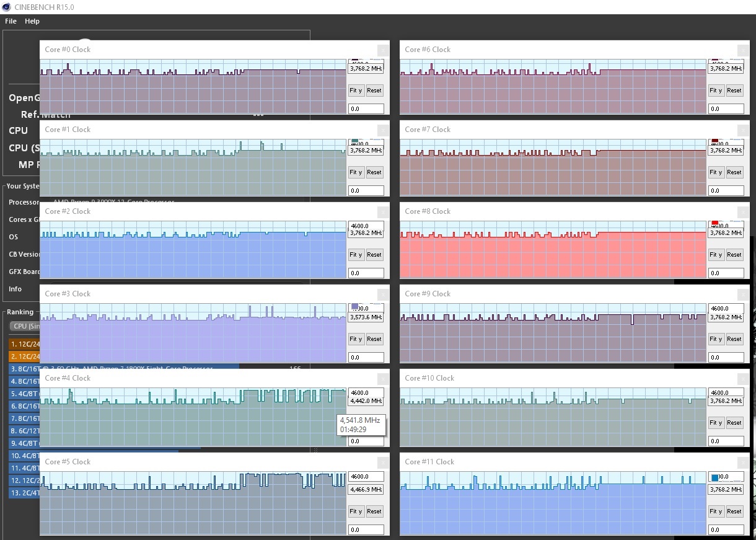Screen dimensions: 756x540
Task: Select ranking row 13. 2C/4T in Cinebench
Action: point(24,493)
